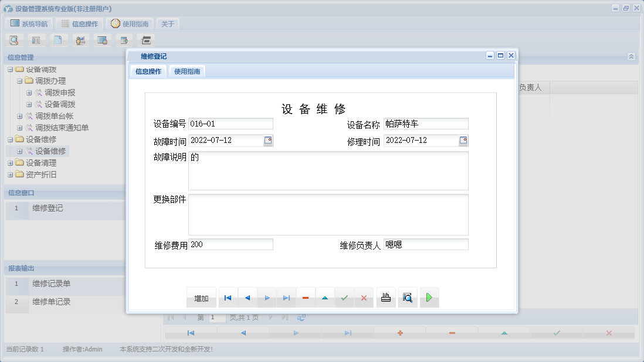Expand the 调拨单台帐 tree node
The image size is (644, 362).
click(x=19, y=116)
